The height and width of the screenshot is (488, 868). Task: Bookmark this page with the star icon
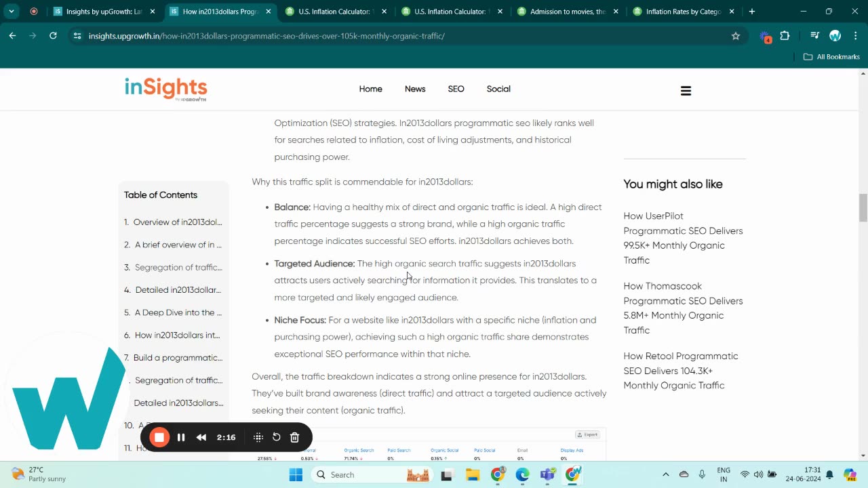[736, 36]
